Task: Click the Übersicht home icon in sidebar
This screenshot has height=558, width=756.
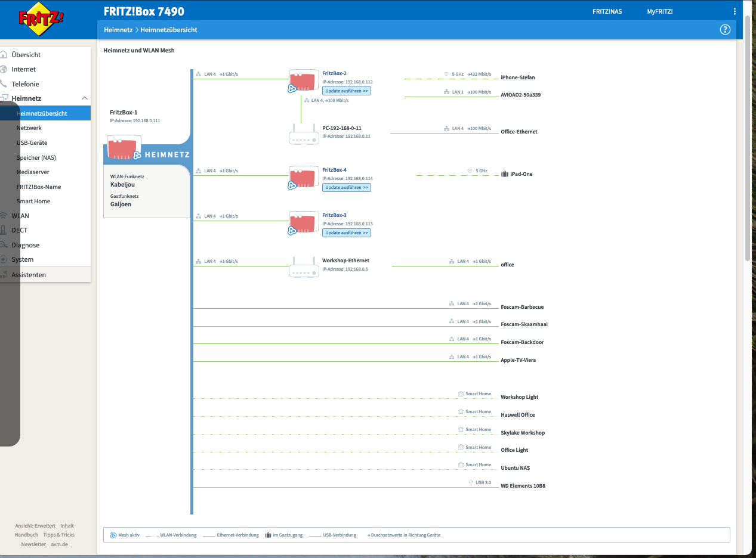Action: [4, 55]
